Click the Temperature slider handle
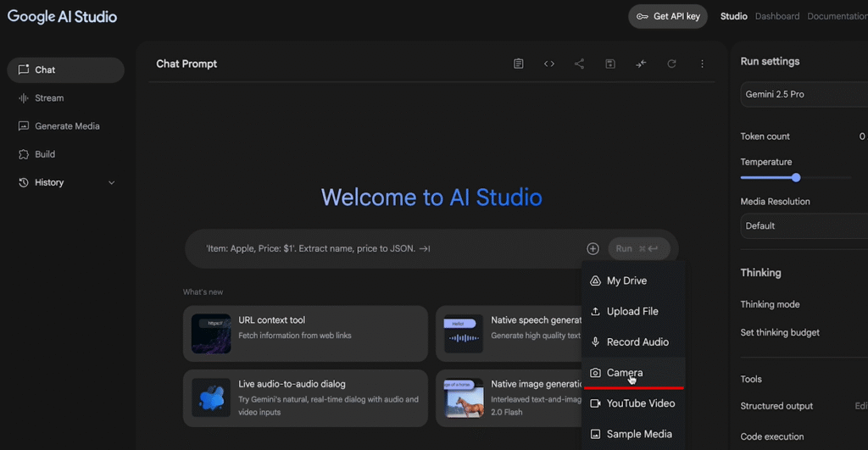 (796, 178)
